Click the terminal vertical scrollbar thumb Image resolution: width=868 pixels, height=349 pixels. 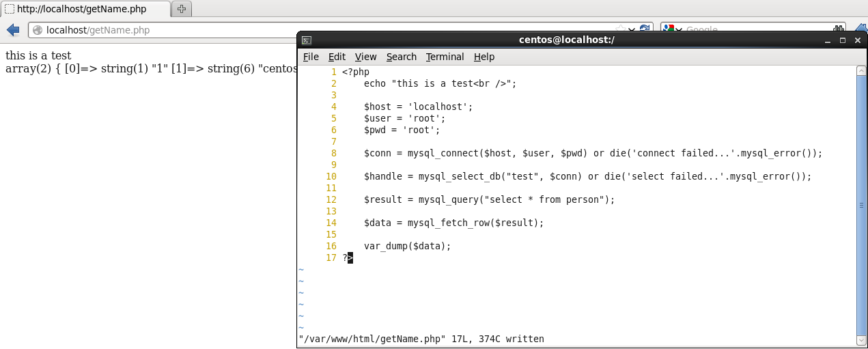(861, 205)
